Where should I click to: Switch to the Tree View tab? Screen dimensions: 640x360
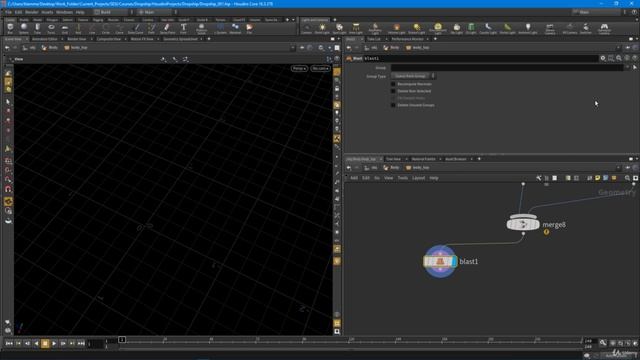pyautogui.click(x=393, y=159)
